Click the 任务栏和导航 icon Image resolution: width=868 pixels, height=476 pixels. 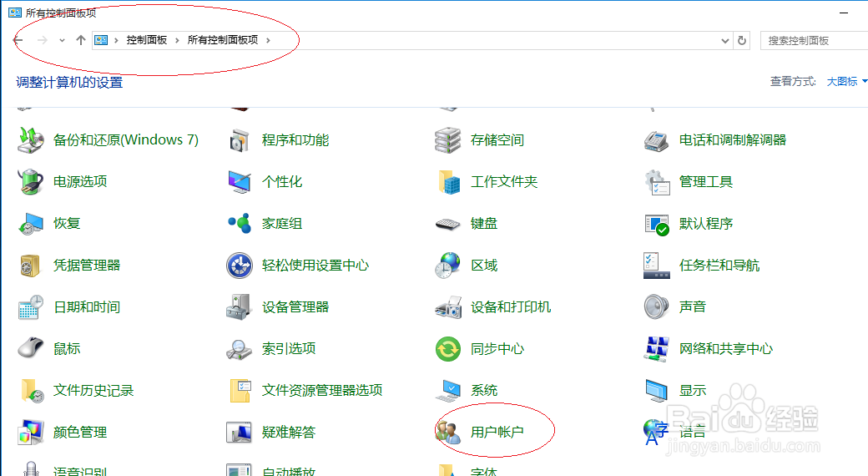coord(657,265)
